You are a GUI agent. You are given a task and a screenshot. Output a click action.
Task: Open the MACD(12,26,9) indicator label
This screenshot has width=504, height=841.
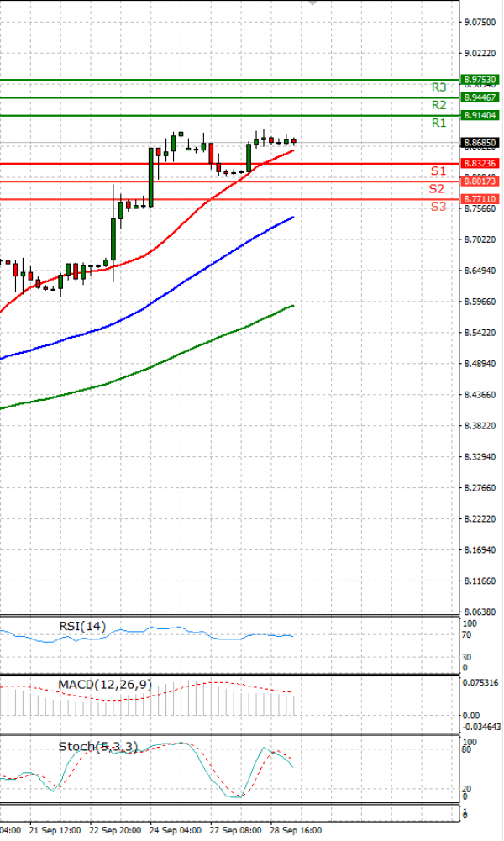pos(105,685)
